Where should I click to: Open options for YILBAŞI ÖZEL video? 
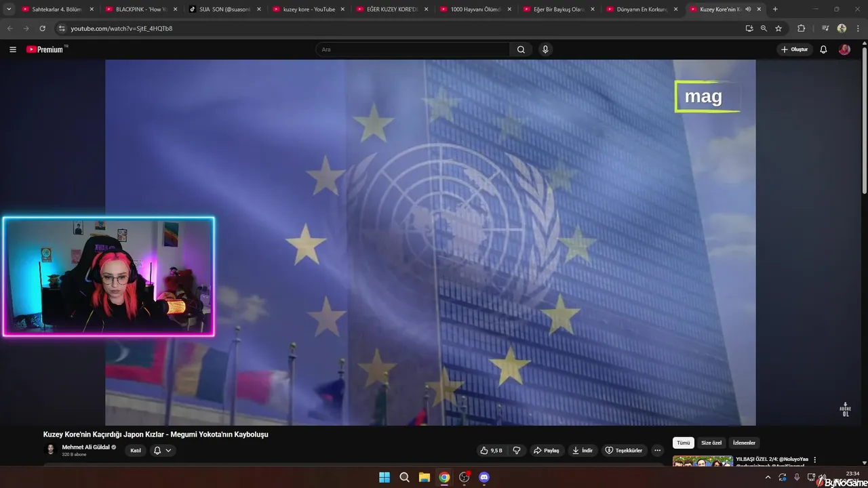(815, 460)
